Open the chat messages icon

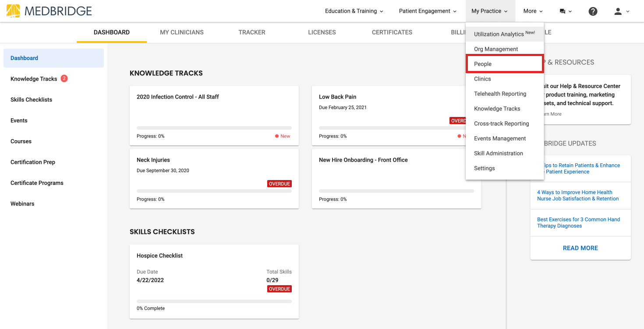(x=563, y=11)
